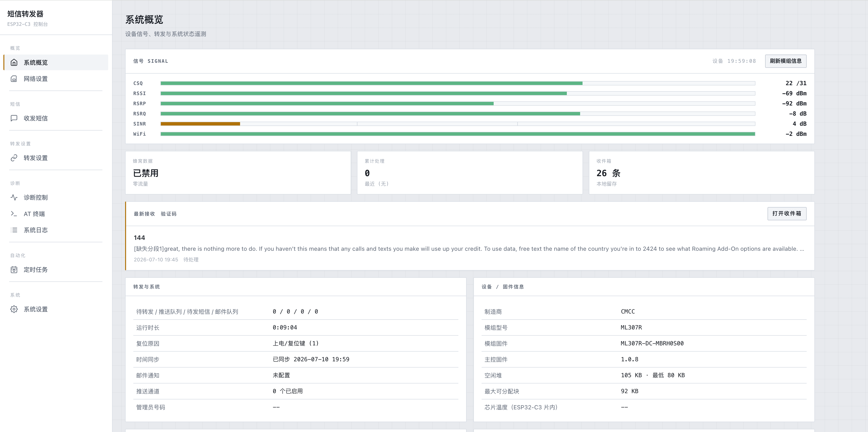This screenshot has width=868, height=432.
Task: Open the 系统概览 menu item
Action: pos(56,62)
